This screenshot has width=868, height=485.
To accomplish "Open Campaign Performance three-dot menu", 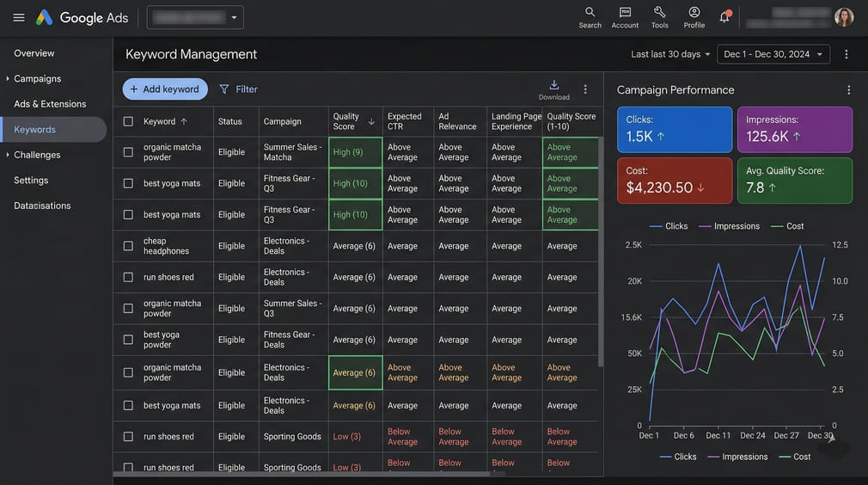I will (x=848, y=90).
